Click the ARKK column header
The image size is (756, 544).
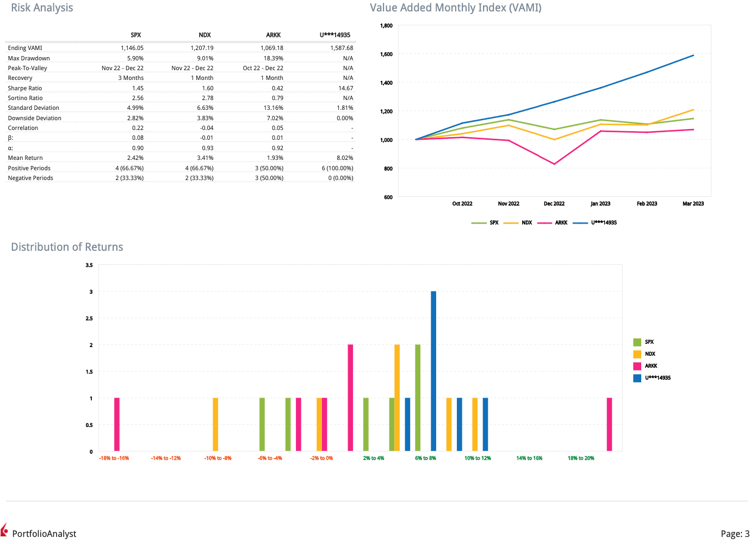tap(274, 35)
